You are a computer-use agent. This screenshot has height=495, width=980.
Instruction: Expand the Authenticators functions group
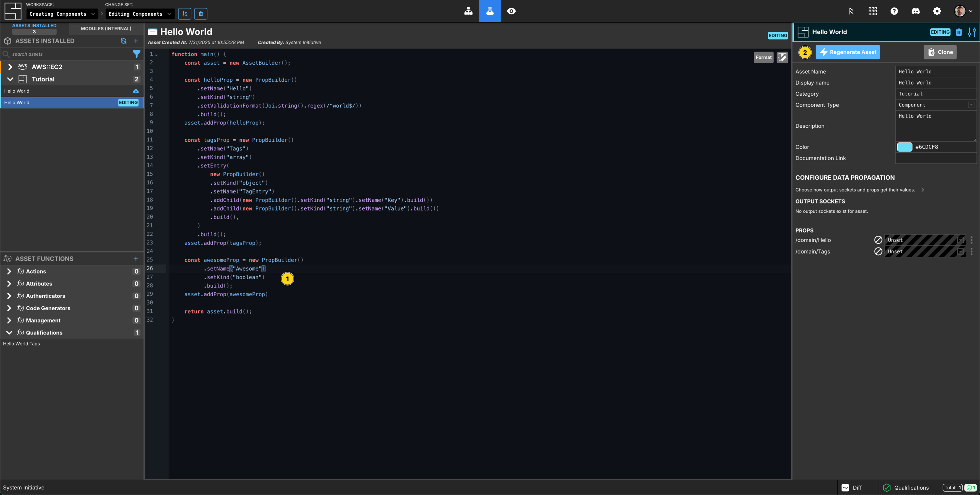tap(9, 296)
